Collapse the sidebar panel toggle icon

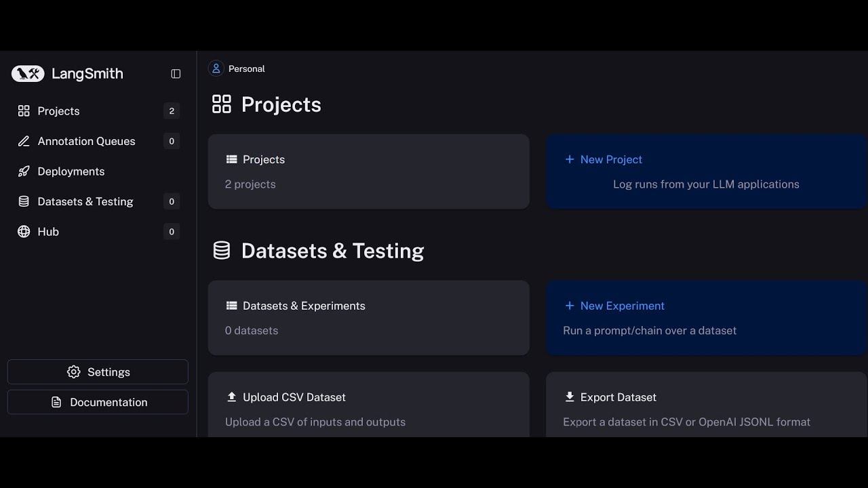(x=176, y=74)
